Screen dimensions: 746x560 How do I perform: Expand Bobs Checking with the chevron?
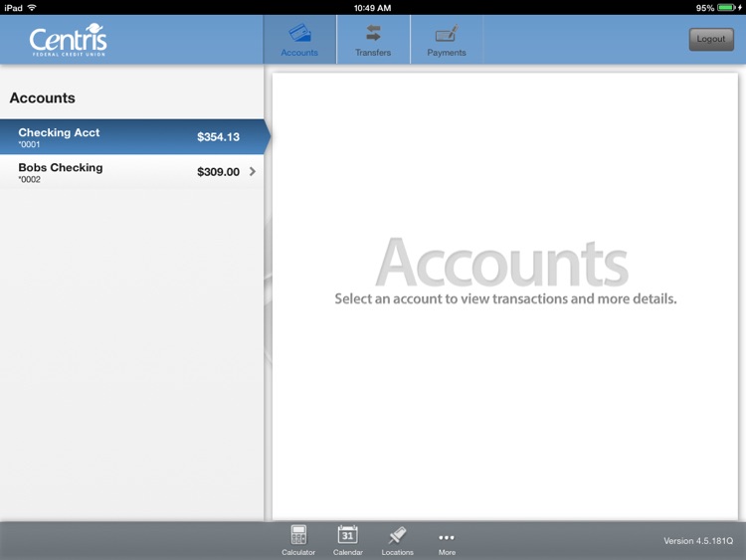tap(253, 172)
